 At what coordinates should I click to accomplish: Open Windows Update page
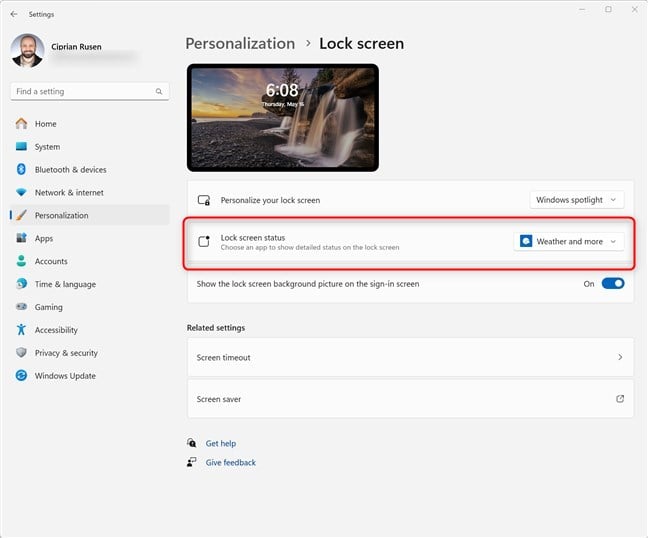pyautogui.click(x=90, y=376)
